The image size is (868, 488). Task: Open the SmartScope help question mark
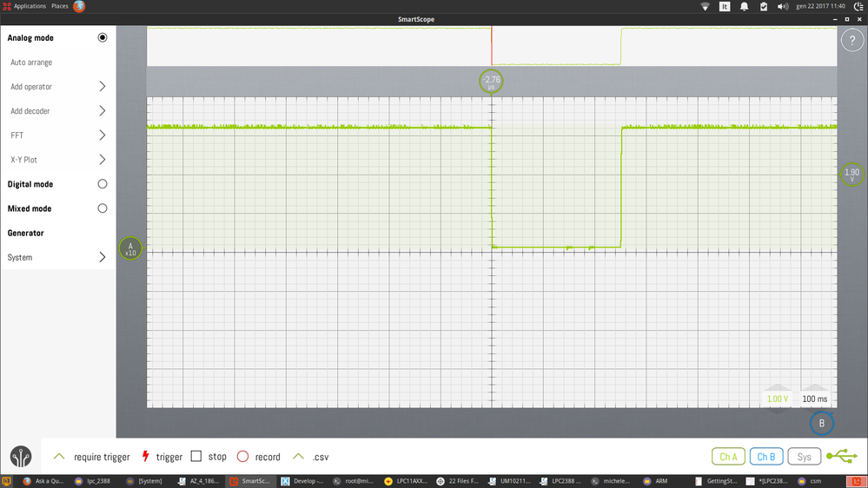tap(852, 41)
